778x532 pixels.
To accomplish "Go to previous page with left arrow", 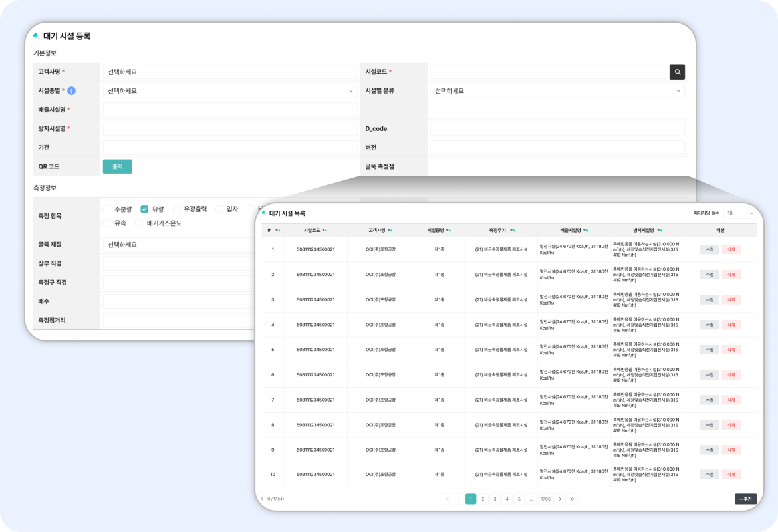I will (459, 499).
